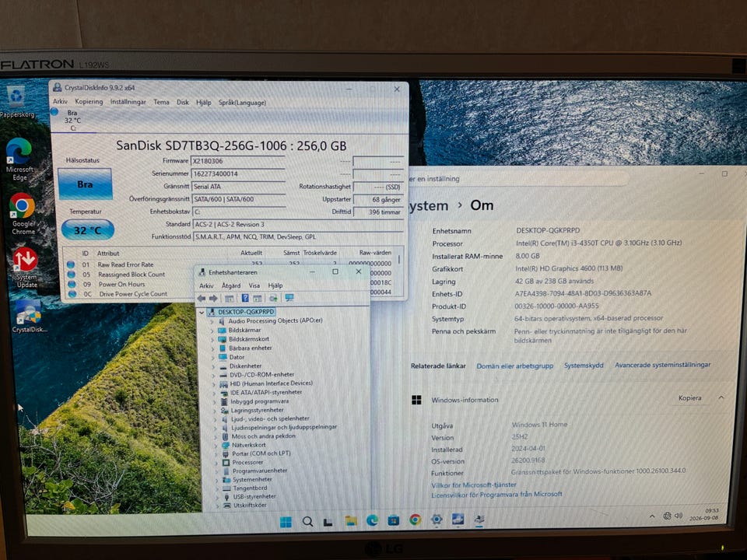Open Villkor för Microsoft-tjänster link
The width and height of the screenshot is (747, 560).
(474, 485)
